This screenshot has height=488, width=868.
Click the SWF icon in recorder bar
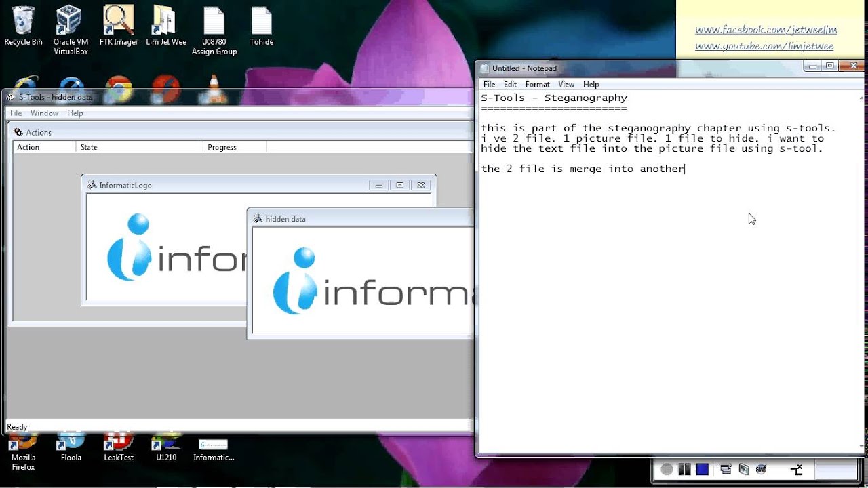(761, 469)
